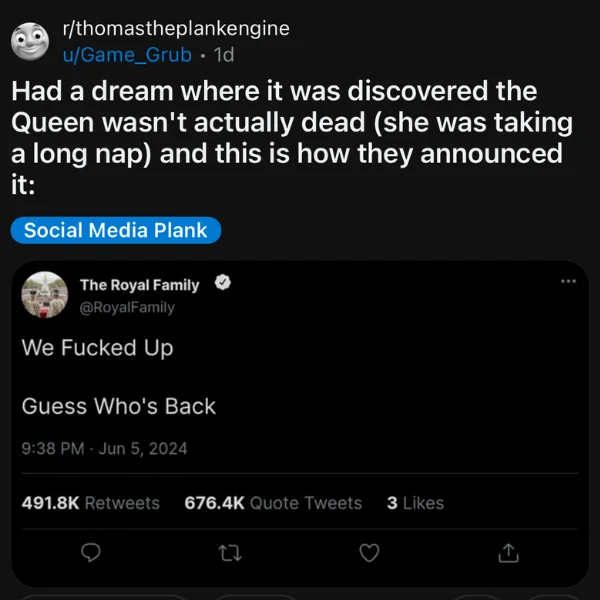Open the tweet's three-dot more menu
This screenshot has width=600, height=600.
[568, 281]
